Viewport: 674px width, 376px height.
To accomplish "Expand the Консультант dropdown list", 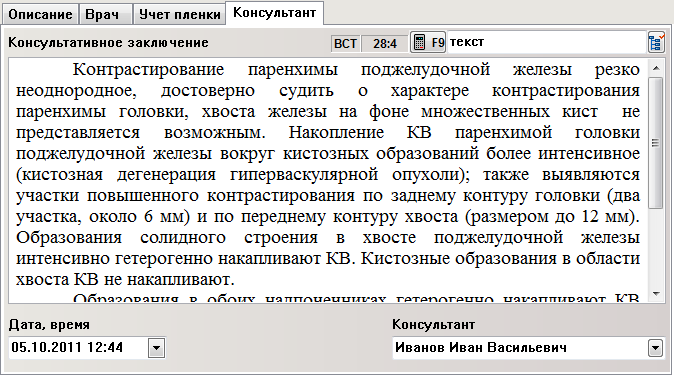I will 655,348.
